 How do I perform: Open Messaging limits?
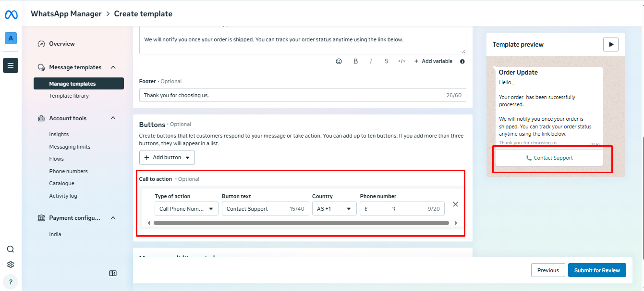(x=70, y=147)
